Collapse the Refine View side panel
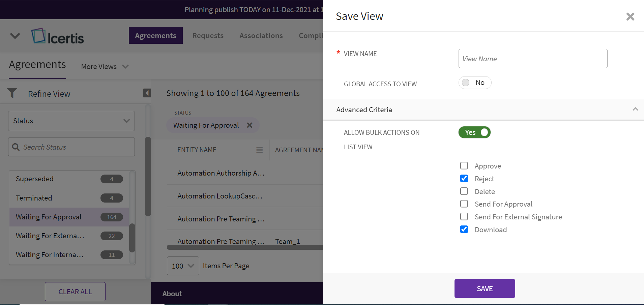The image size is (644, 305). 147,93
